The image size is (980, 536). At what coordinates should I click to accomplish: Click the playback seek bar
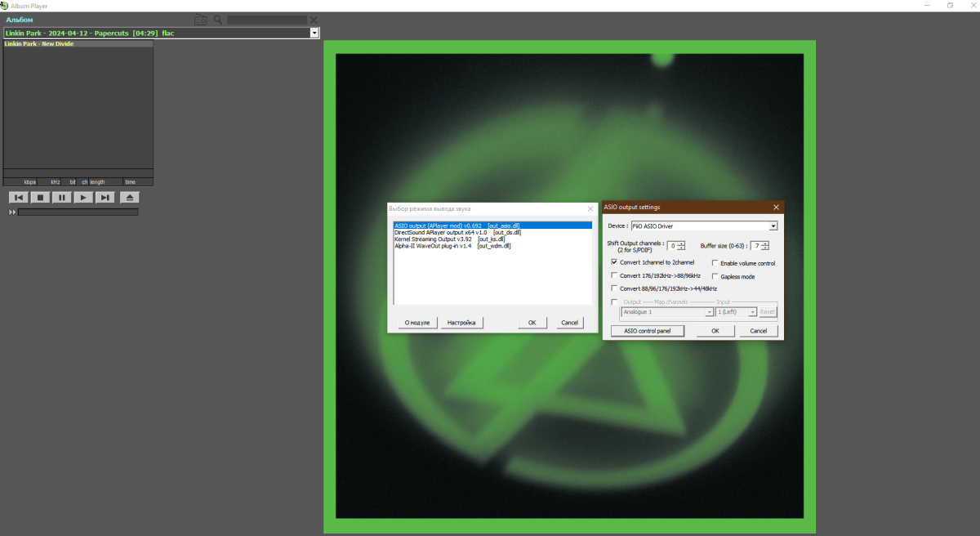click(x=78, y=212)
